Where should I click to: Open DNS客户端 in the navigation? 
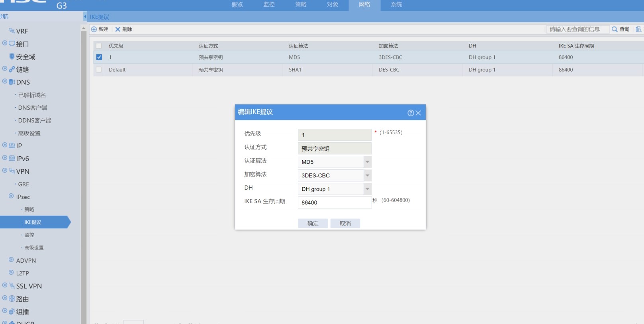tap(32, 108)
